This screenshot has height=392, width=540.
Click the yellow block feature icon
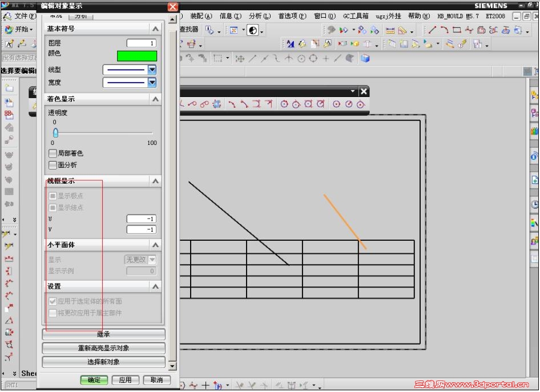point(354,44)
